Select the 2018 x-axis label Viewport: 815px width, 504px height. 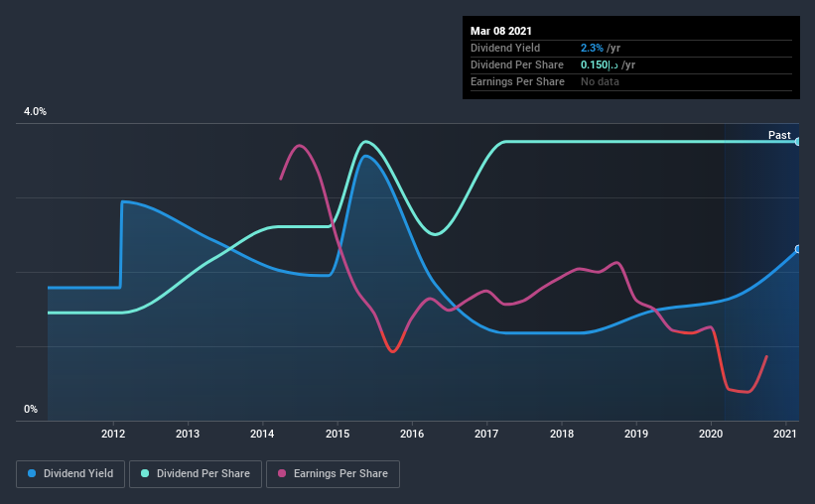pyautogui.click(x=562, y=434)
